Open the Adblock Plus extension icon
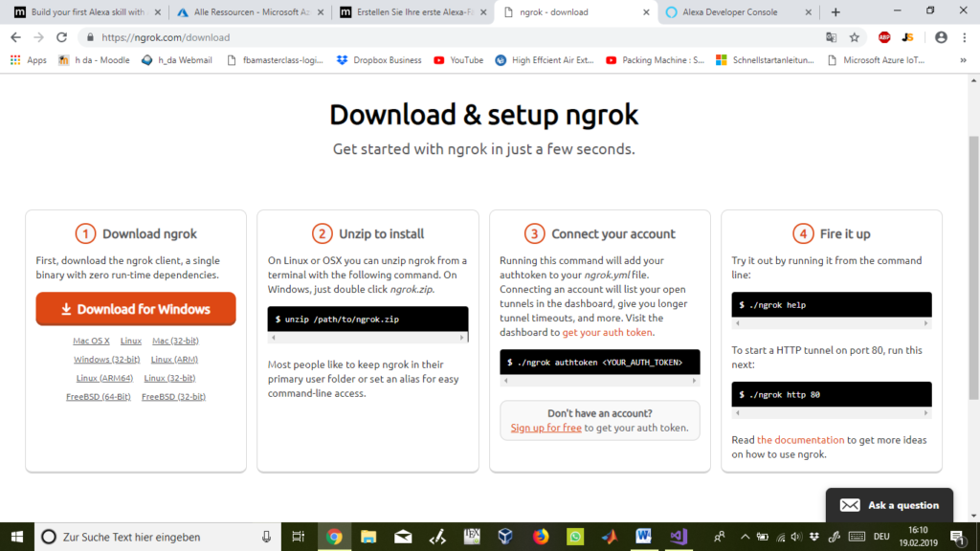The image size is (980, 551). click(x=884, y=37)
